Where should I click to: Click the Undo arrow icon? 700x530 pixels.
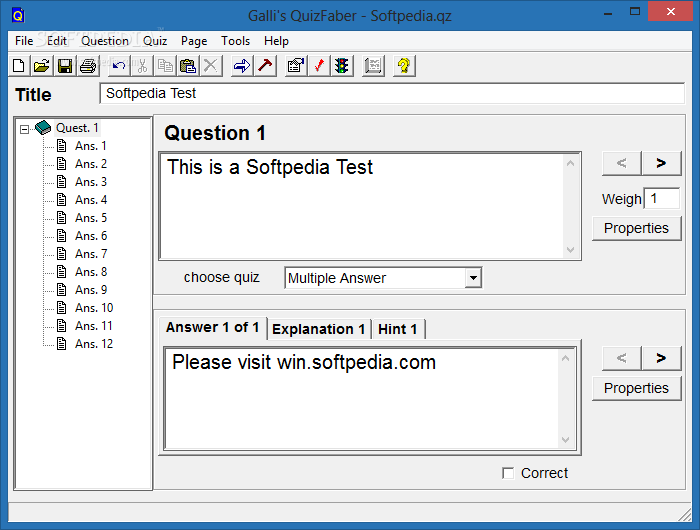pyautogui.click(x=119, y=66)
